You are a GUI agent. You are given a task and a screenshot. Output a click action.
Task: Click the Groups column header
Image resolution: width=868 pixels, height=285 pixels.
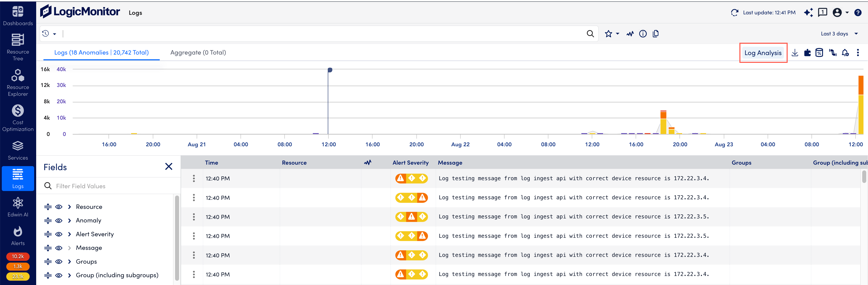coord(741,163)
